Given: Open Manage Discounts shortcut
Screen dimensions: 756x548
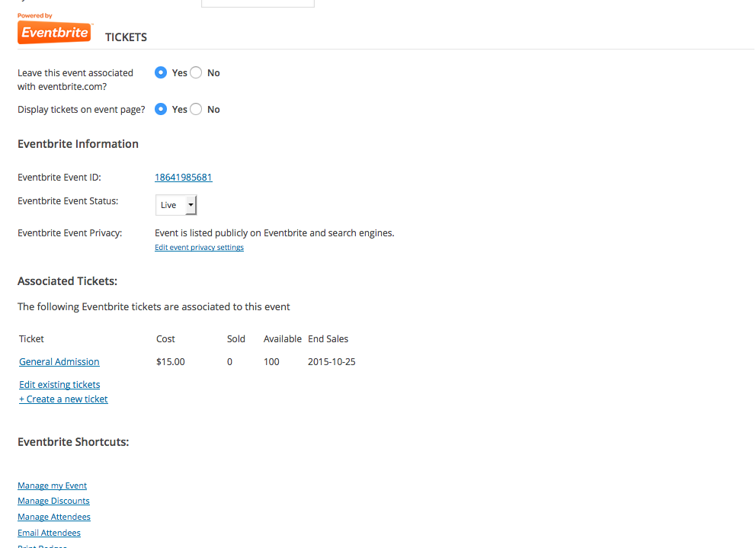Looking at the screenshot, I should point(53,502).
